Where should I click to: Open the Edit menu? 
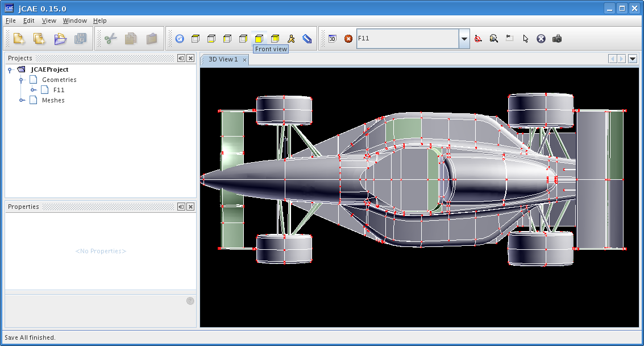coord(29,20)
